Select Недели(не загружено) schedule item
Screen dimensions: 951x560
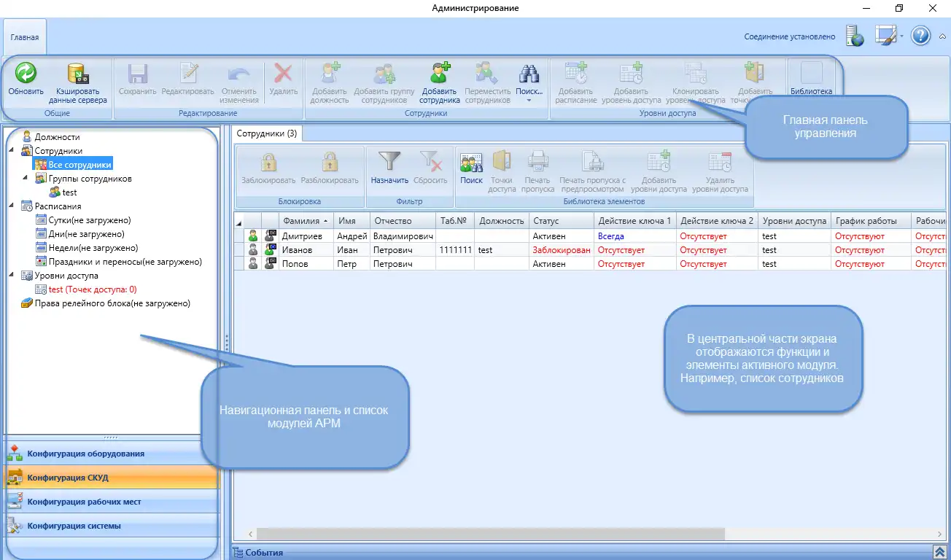93,248
